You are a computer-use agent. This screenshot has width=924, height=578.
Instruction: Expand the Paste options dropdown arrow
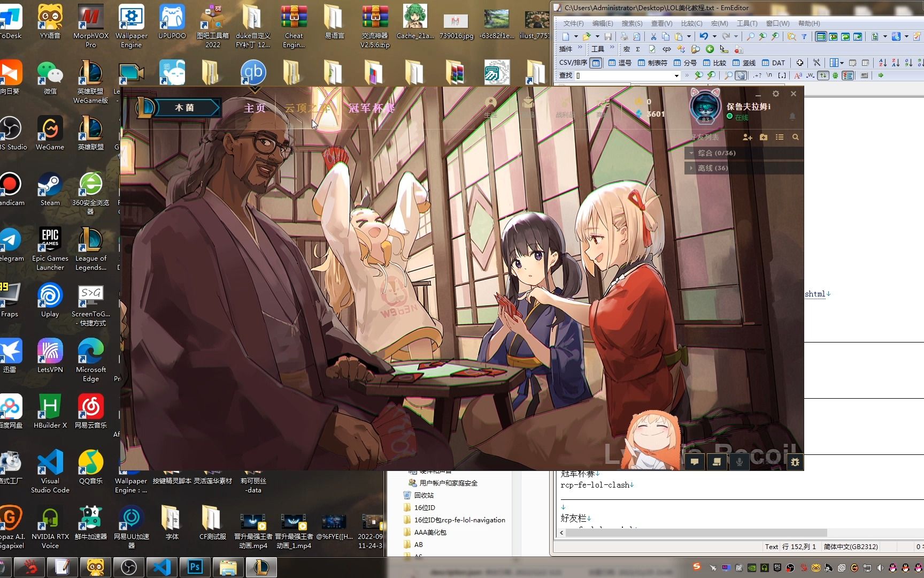(x=689, y=36)
